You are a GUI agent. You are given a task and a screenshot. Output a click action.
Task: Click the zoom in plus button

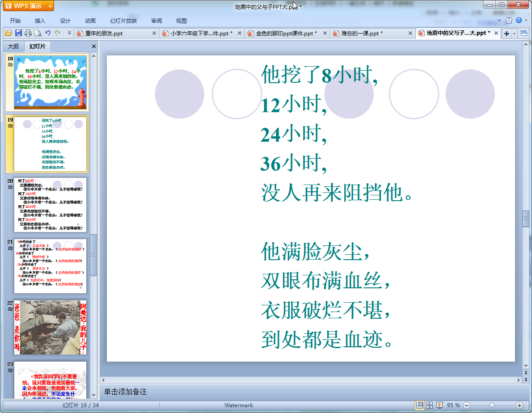click(x=519, y=405)
